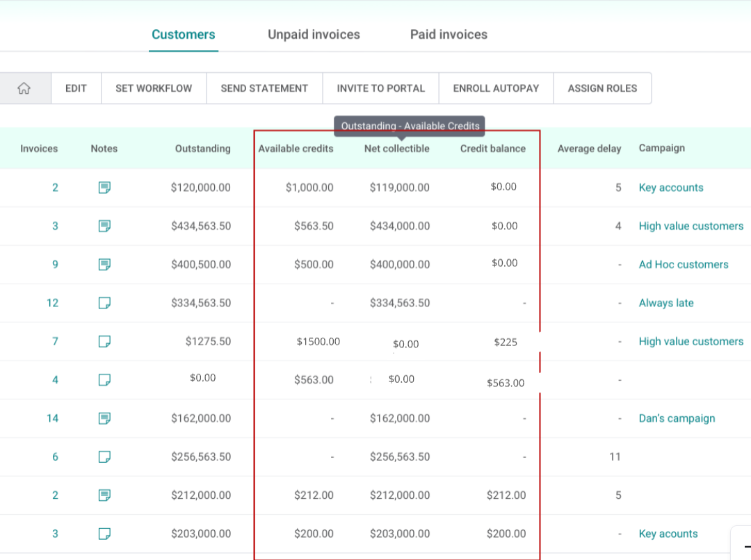Screen dimensions: 751x560
Task: Switch to the Unpaid invoices tab
Action: click(314, 35)
